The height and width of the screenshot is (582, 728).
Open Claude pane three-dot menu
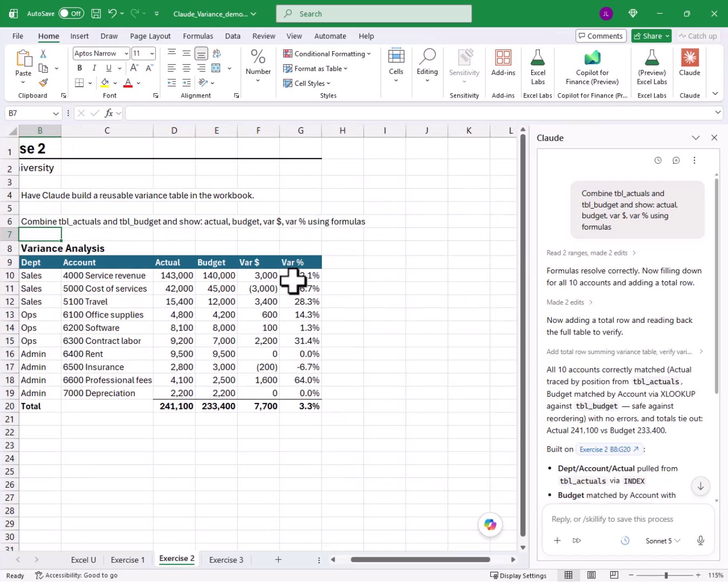[695, 160]
